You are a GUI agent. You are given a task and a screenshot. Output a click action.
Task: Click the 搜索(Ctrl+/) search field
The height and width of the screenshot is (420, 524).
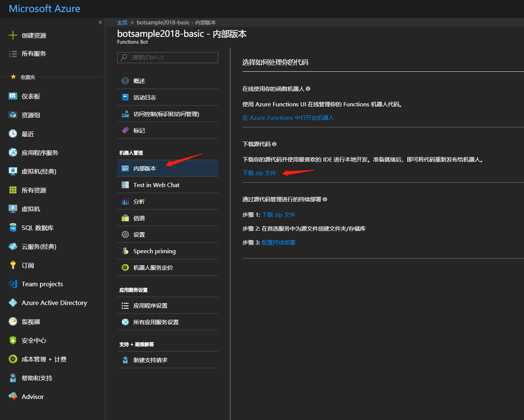pos(168,57)
